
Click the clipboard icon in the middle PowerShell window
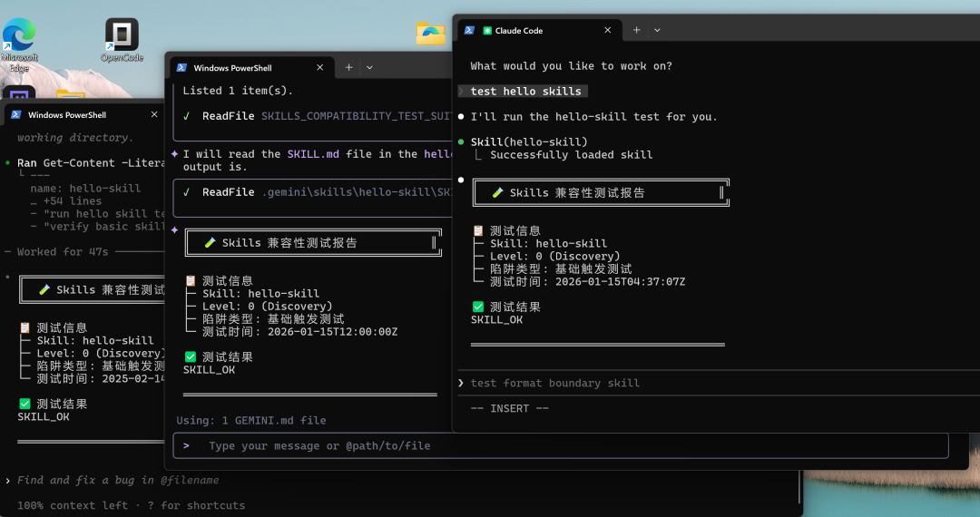point(191,280)
